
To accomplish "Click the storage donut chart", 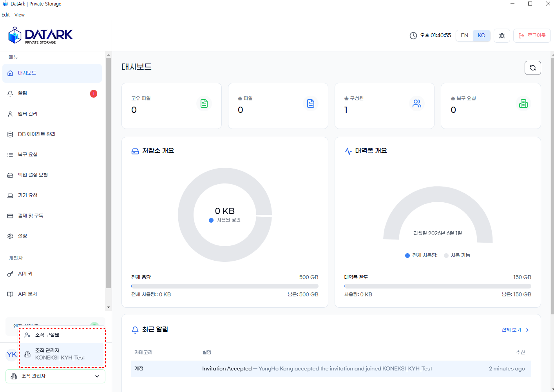I will pos(225,215).
